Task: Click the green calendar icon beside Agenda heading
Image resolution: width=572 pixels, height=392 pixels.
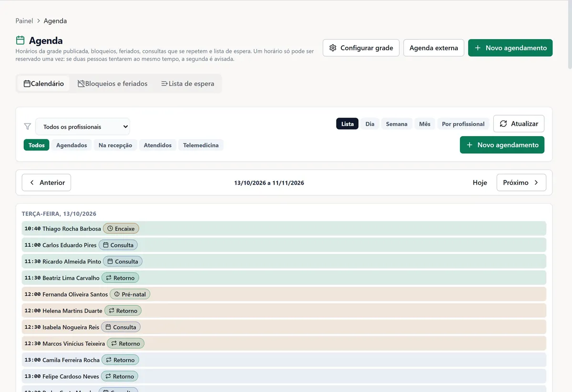Action: 20,40
